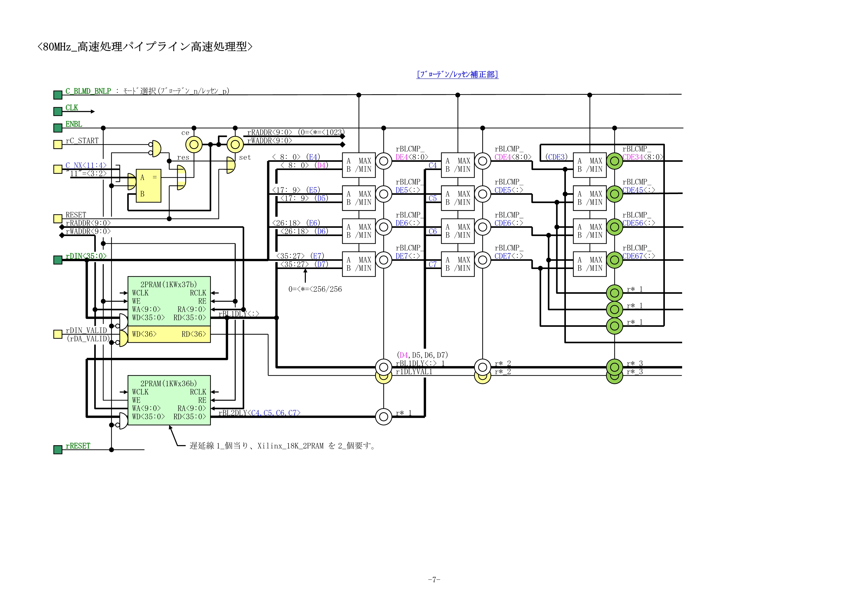Click the rC_START signal label
The image size is (868, 614).
[x=82, y=141]
